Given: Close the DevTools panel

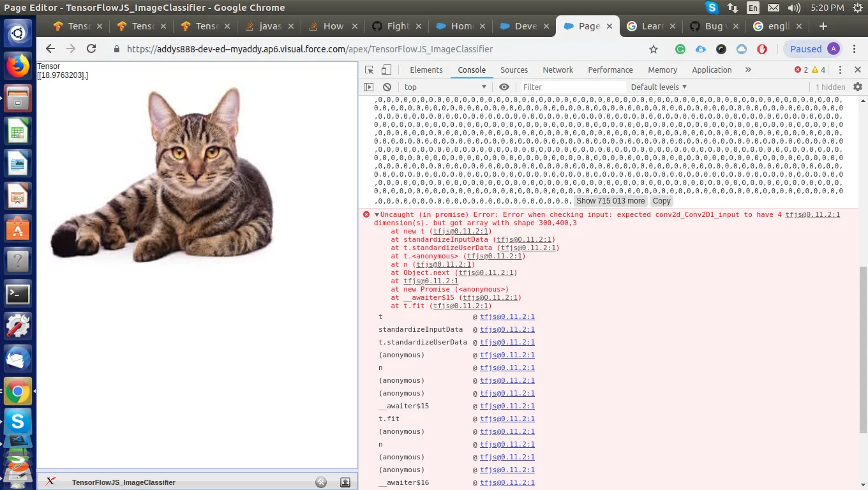Looking at the screenshot, I should [x=858, y=70].
